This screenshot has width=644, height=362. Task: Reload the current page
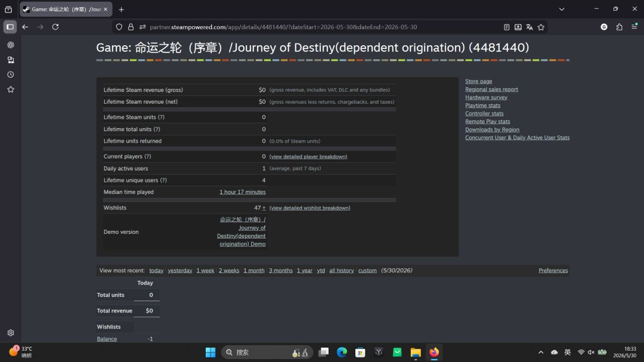click(55, 27)
